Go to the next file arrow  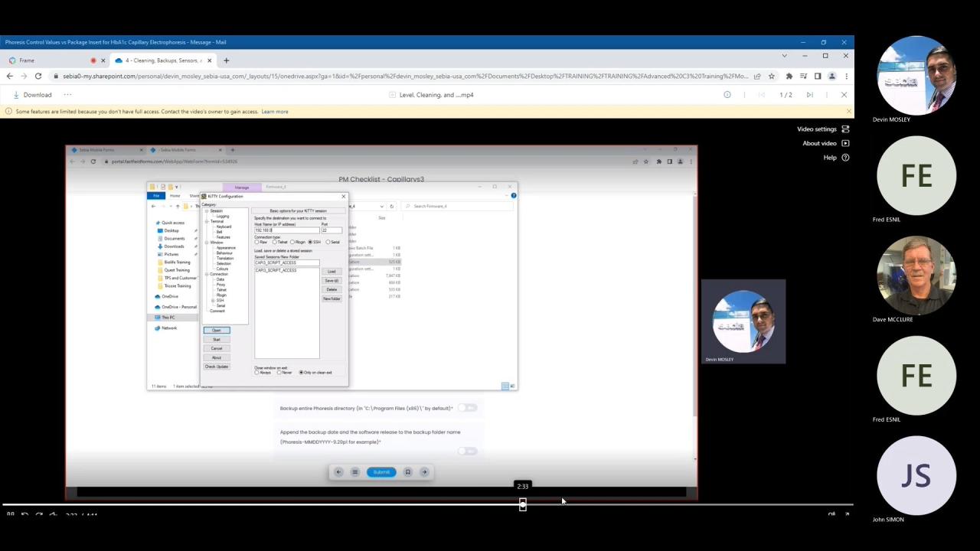[809, 95]
